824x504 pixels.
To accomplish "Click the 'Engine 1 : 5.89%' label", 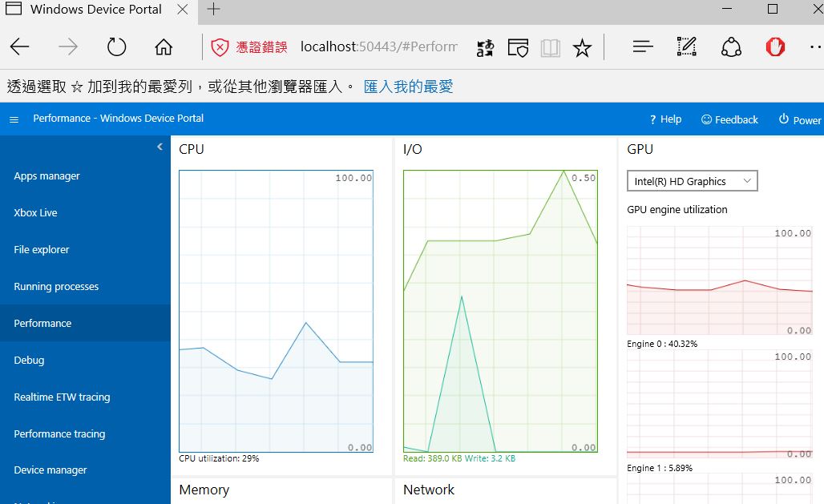I will [660, 468].
